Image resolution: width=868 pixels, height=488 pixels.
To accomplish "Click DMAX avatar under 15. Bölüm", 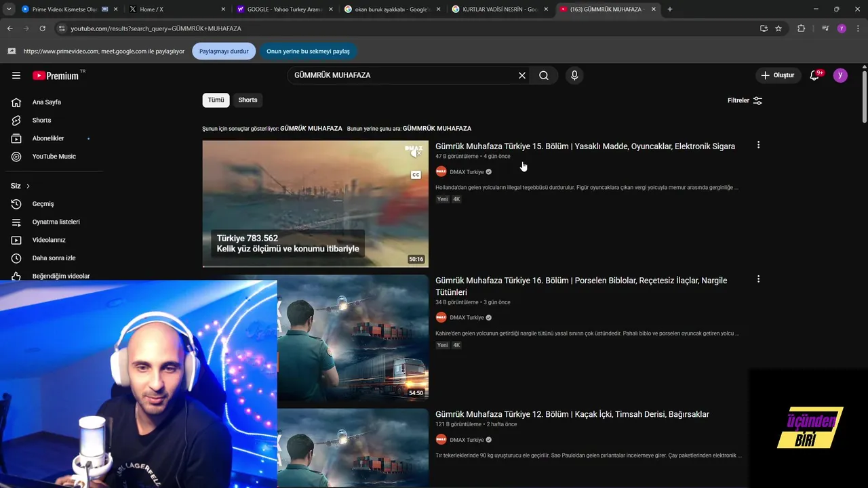I will click(441, 171).
